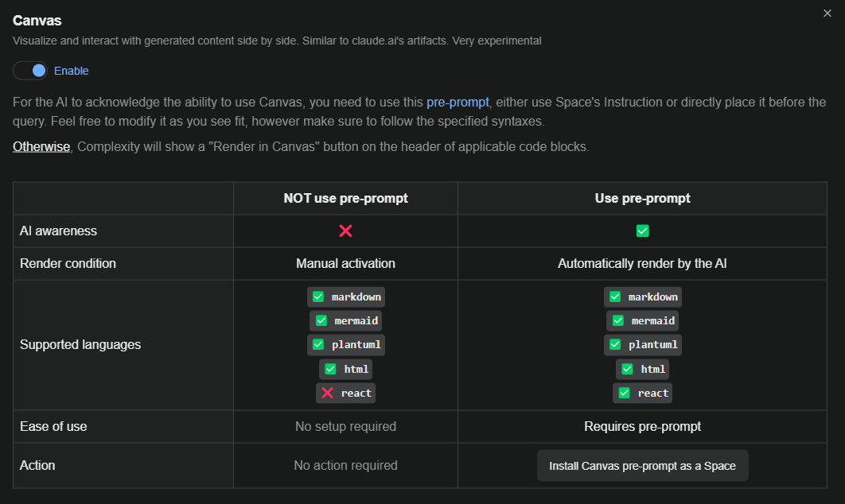The width and height of the screenshot is (845, 504).
Task: Click mermaid tag under Use pre-prompt
Action: coord(642,320)
